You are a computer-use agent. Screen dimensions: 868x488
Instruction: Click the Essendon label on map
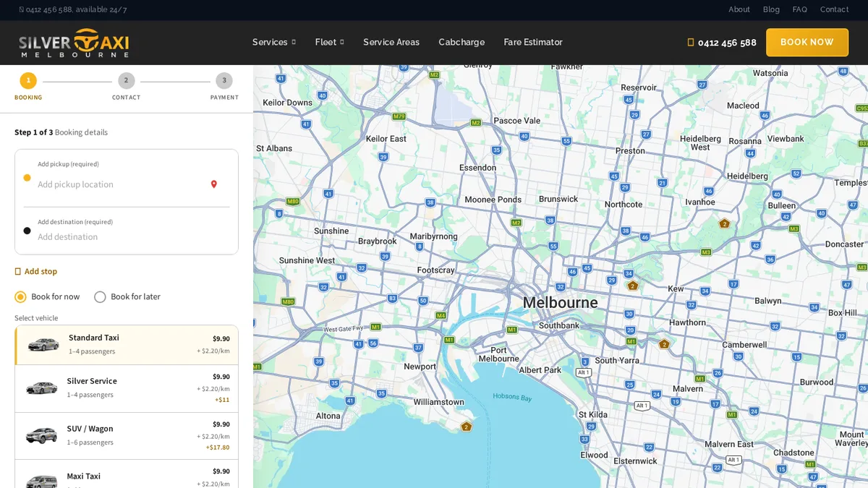point(477,167)
